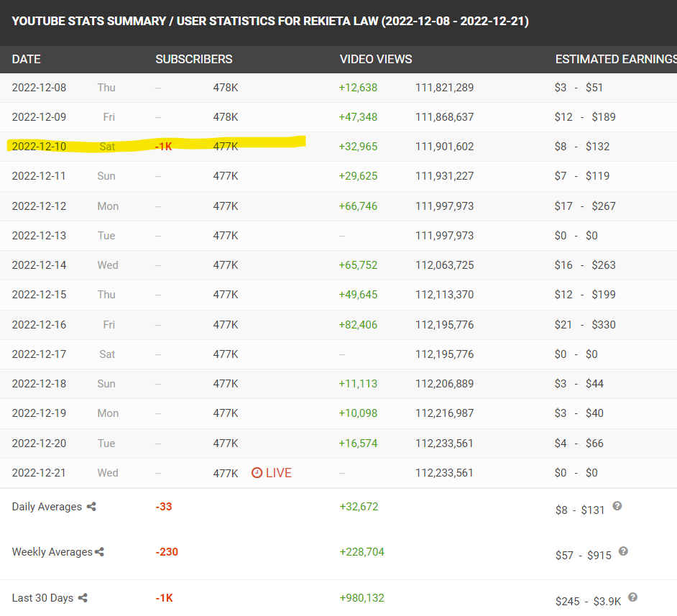Click the +12,638 video views value
The height and width of the screenshot is (616, 677).
pyautogui.click(x=358, y=88)
